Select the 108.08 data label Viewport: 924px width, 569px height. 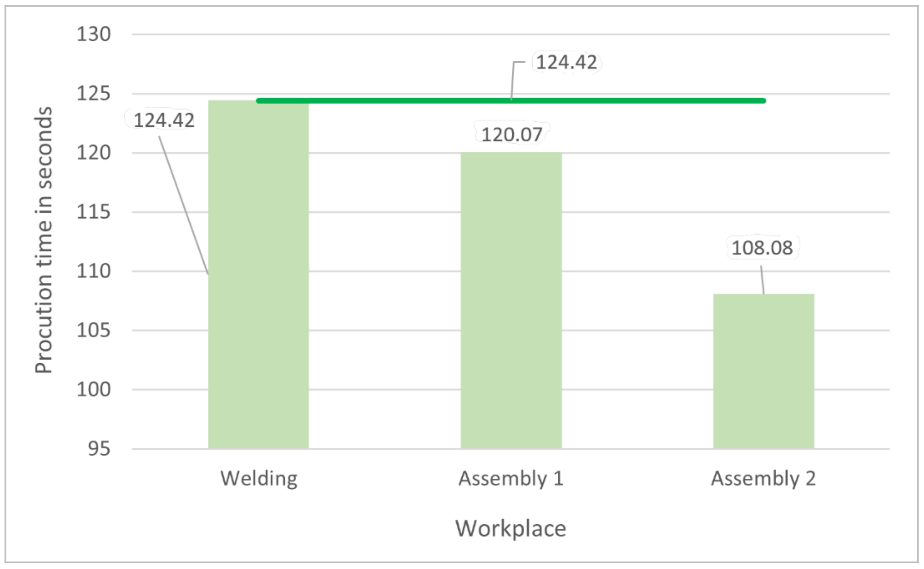point(762,248)
